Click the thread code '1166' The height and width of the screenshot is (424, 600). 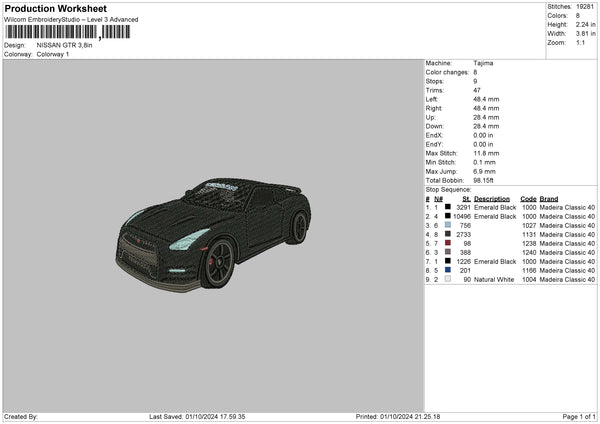click(529, 271)
